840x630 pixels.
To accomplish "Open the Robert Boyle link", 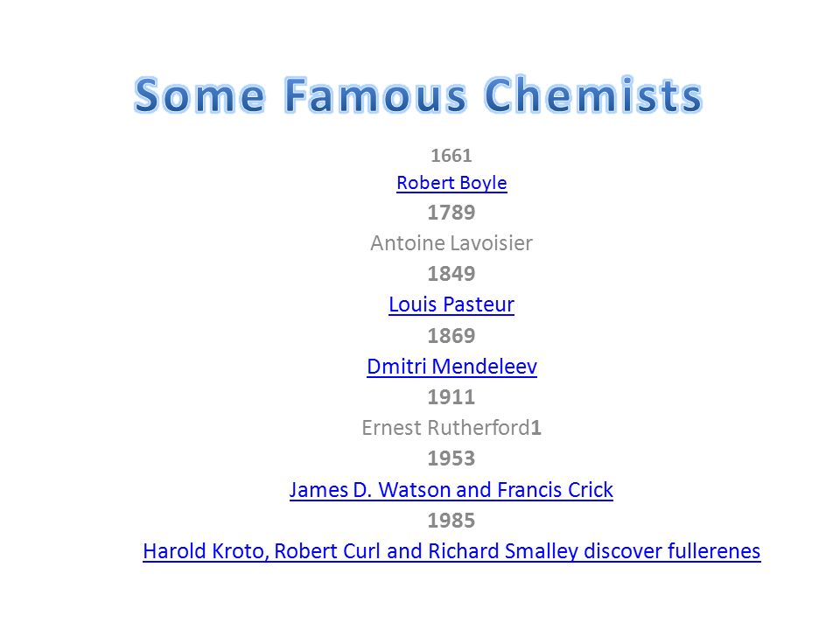I will point(451,183).
